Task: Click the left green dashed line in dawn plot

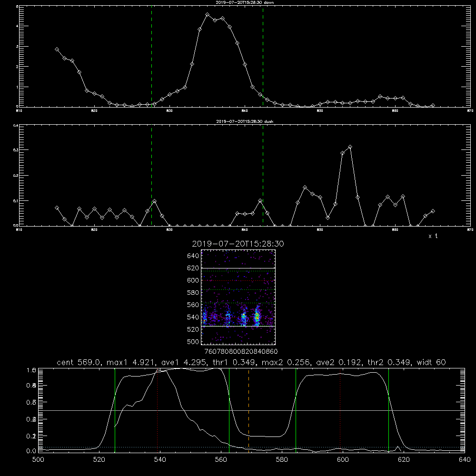Action: [x=151, y=56]
